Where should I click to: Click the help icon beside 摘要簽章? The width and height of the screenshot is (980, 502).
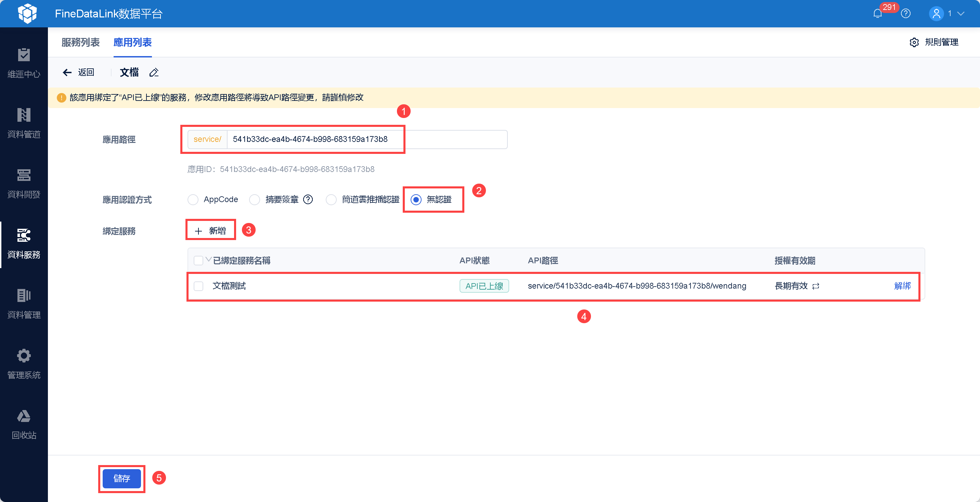tap(308, 199)
